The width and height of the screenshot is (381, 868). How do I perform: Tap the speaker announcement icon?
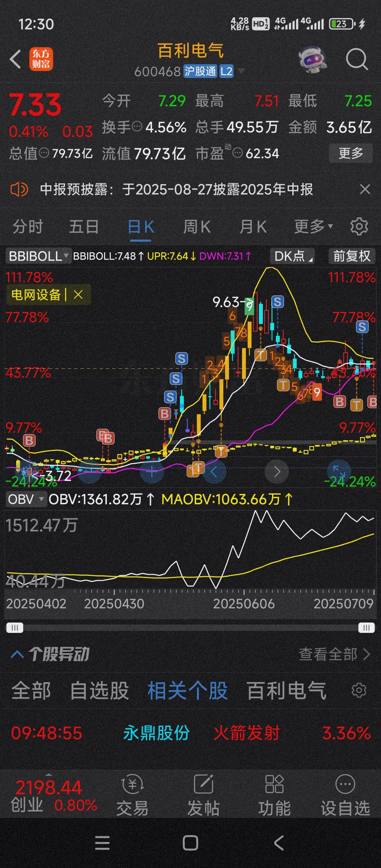19,189
